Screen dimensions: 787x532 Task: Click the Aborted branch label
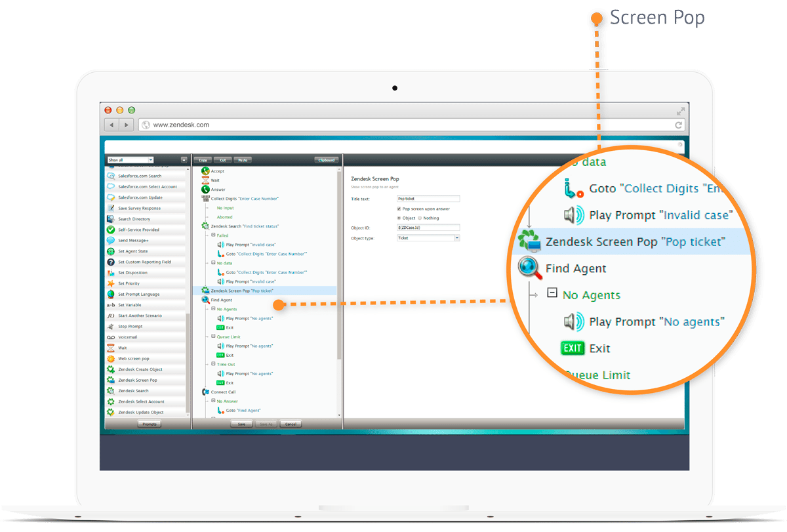coord(225,216)
